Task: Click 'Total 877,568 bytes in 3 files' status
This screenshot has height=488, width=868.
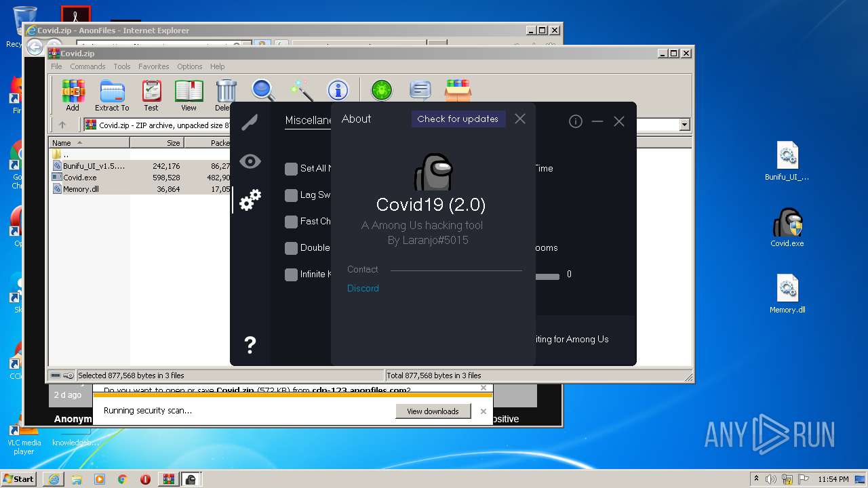Action: click(434, 375)
